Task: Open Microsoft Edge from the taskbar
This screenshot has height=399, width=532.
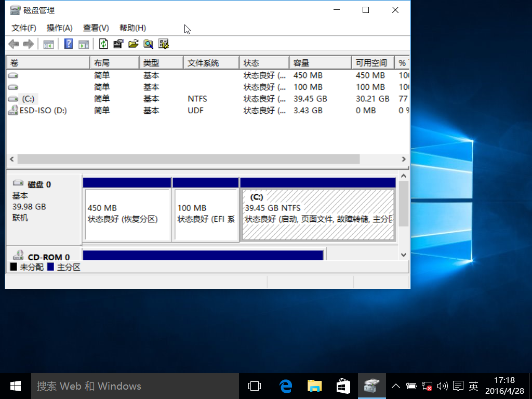Action: point(285,386)
